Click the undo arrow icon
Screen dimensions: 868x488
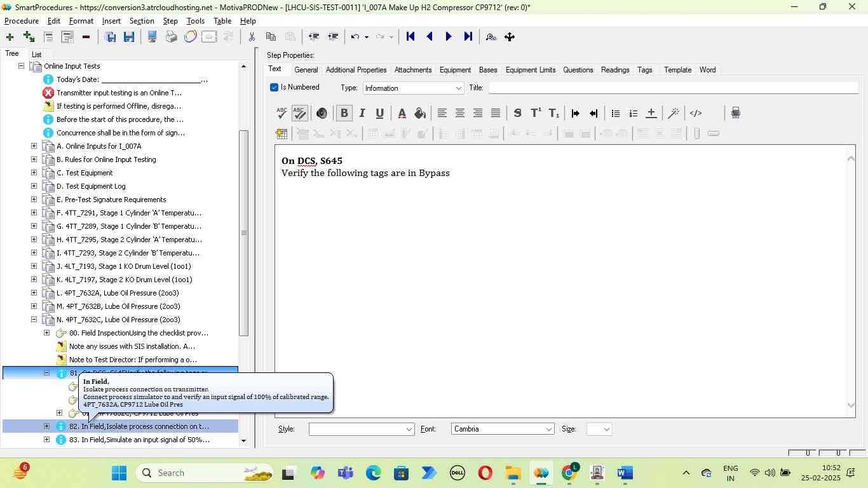point(355,37)
